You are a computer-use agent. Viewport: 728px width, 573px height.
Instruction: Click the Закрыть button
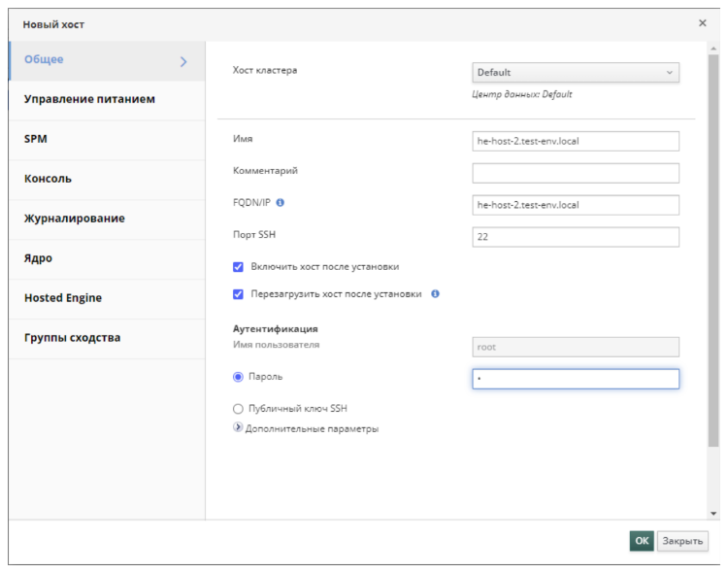click(x=682, y=541)
